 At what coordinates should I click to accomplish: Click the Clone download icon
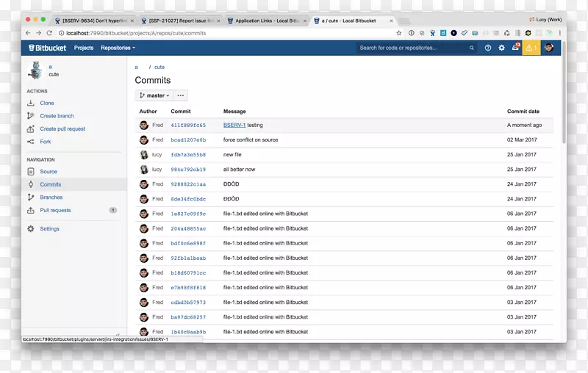(31, 104)
